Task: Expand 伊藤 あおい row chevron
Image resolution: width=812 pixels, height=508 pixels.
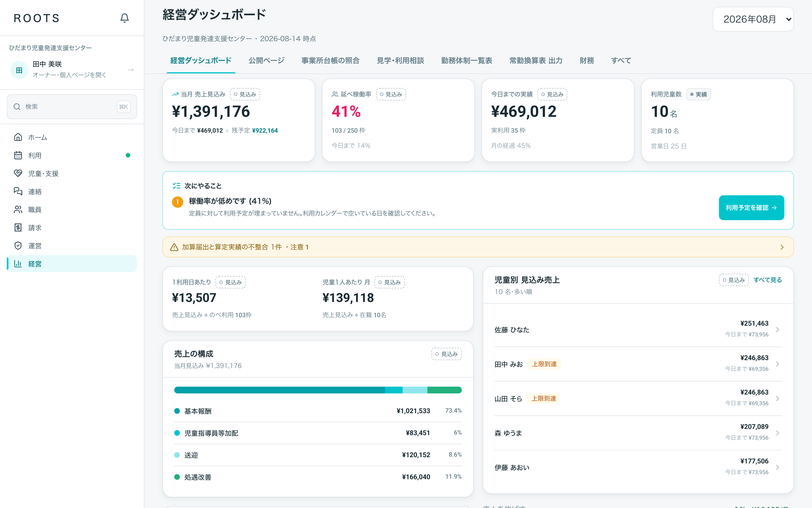Action: (x=777, y=467)
